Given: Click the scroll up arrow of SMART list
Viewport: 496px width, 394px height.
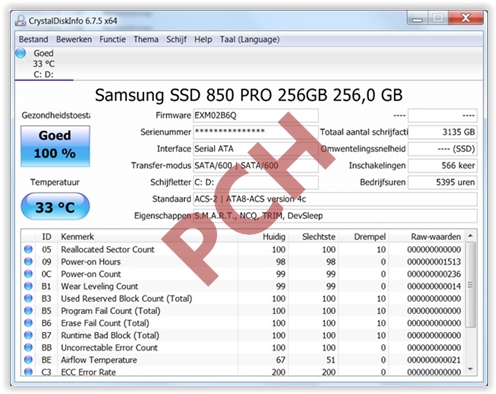Looking at the screenshot, I should [470, 236].
